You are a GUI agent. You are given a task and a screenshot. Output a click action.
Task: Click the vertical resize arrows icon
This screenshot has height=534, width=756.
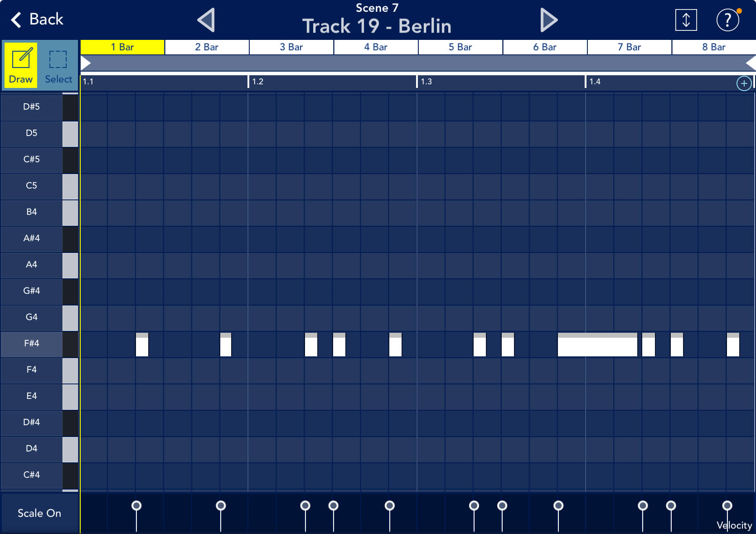[x=686, y=20]
